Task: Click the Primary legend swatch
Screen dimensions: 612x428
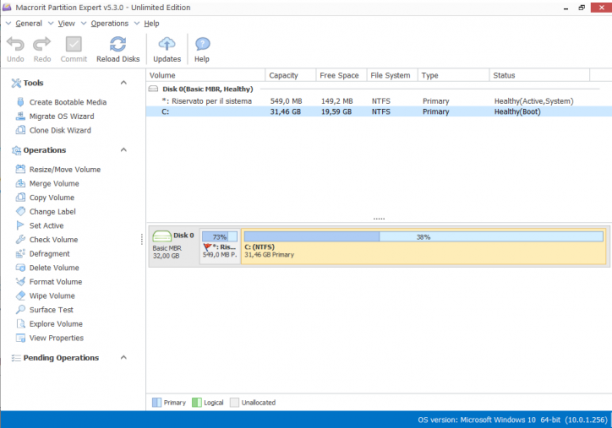Action: 157,402
